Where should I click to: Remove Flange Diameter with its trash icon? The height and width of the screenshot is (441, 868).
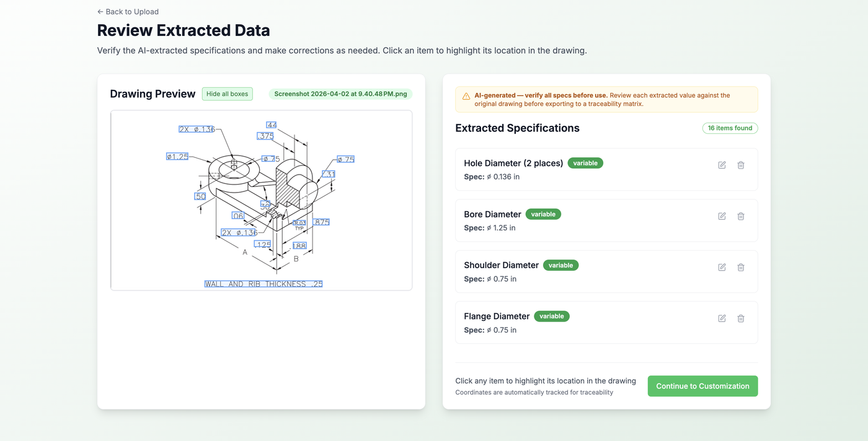740,318
